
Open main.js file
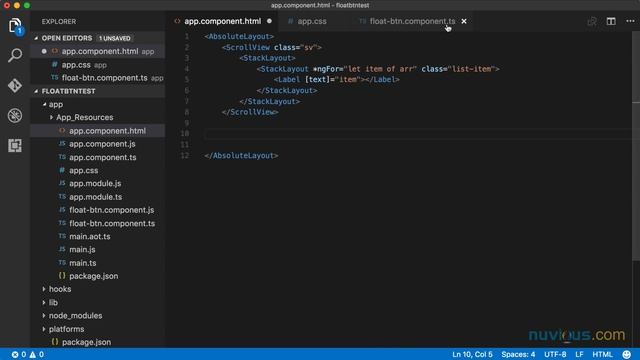[x=98, y=249]
